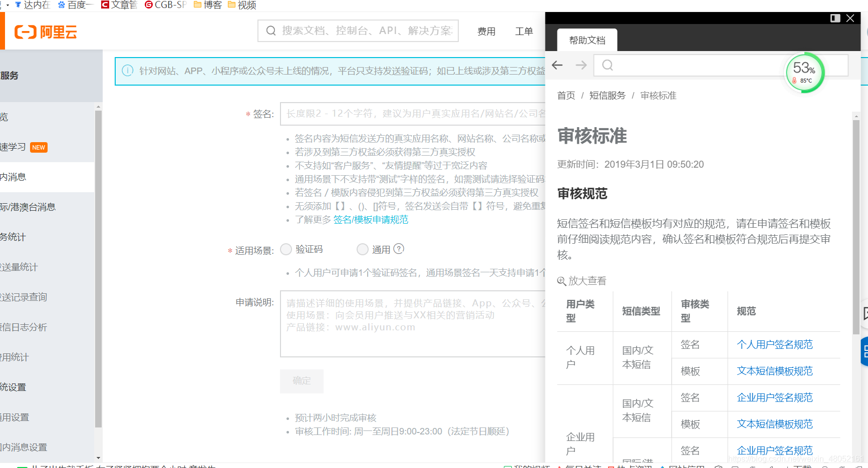Select 内消息 in the sidebar
The width and height of the screenshot is (868, 468).
pyautogui.click(x=47, y=177)
